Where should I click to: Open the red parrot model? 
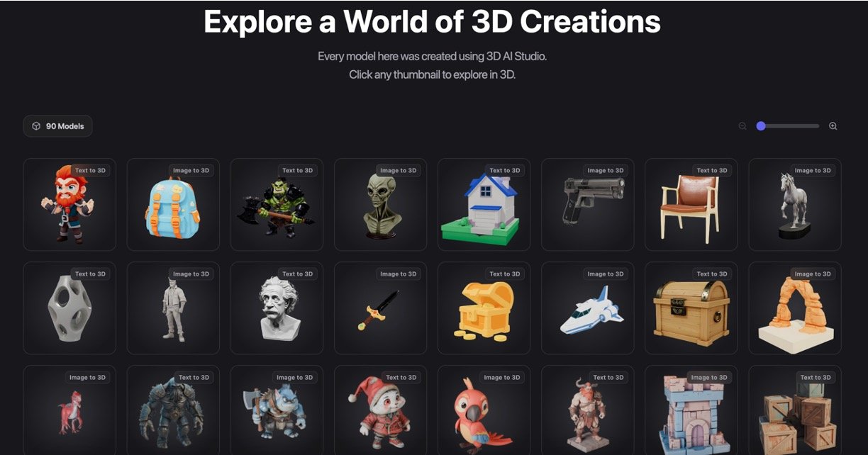pos(484,412)
